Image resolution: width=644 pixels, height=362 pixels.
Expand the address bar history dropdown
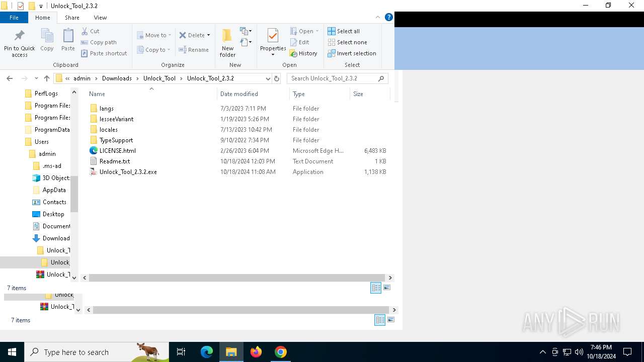tap(268, 78)
